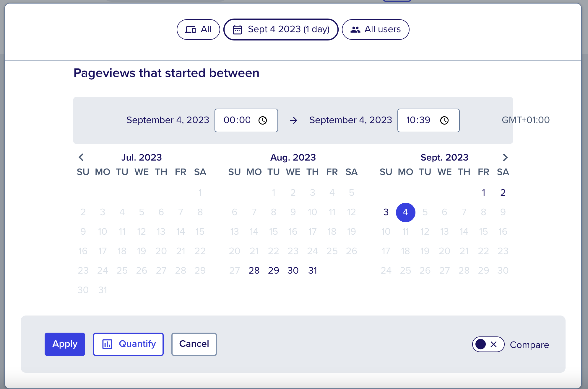Screen dimensions: 588x389
Task: Open the All users segment filter
Action: (x=376, y=30)
